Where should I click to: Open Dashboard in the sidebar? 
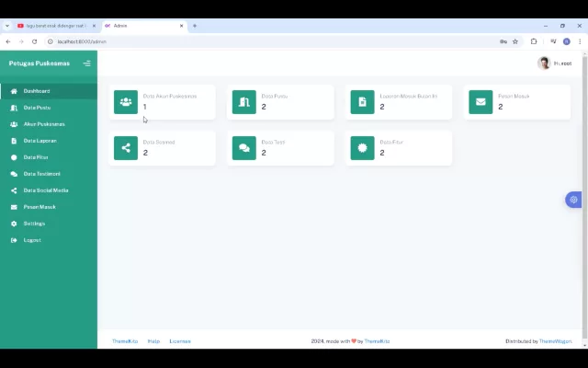[49, 91]
